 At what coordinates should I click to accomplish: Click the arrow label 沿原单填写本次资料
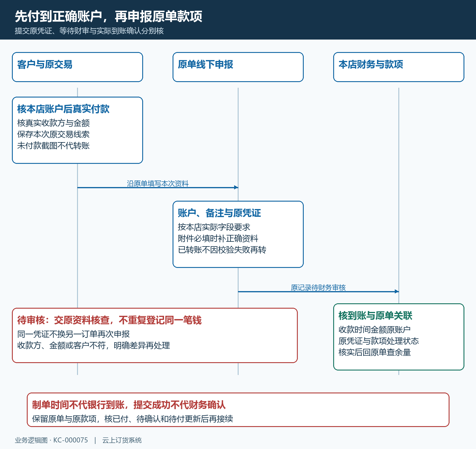[158, 183]
